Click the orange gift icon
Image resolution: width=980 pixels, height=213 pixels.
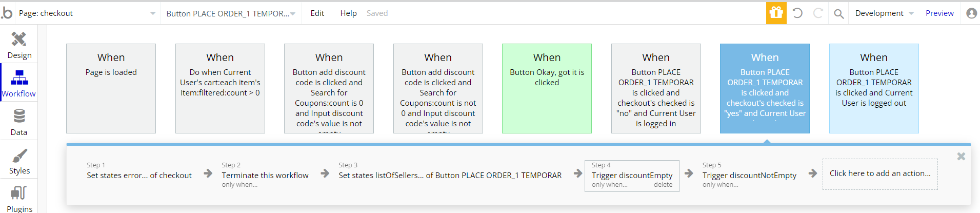coord(776,13)
